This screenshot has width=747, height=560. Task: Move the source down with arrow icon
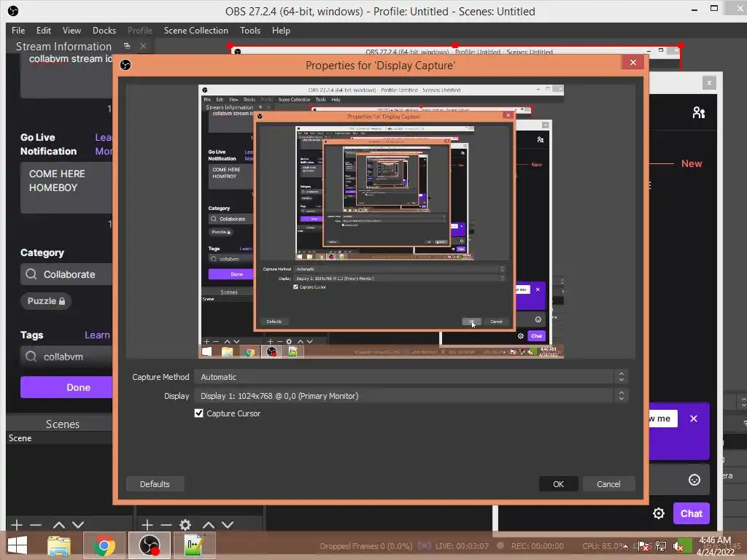coord(228,525)
